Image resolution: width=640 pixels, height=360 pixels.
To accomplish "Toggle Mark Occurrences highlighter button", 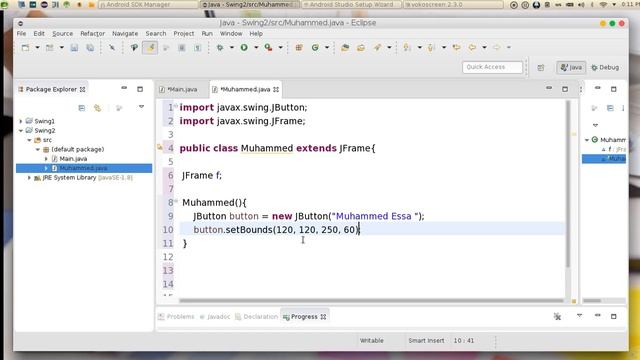I will [150, 48].
